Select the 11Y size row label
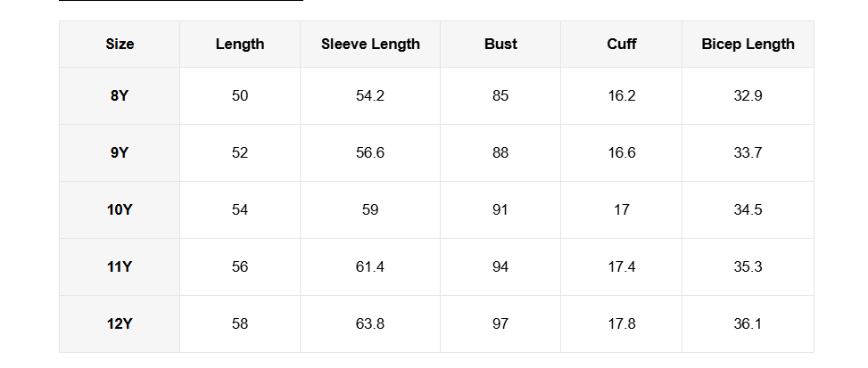The width and height of the screenshot is (868, 368). 120,266
